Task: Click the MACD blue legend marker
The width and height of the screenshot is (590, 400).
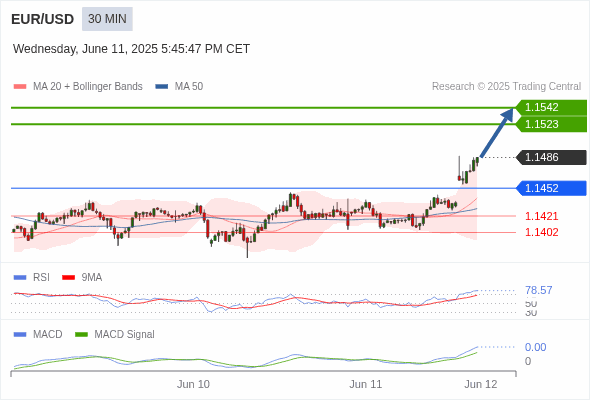Action: point(20,335)
